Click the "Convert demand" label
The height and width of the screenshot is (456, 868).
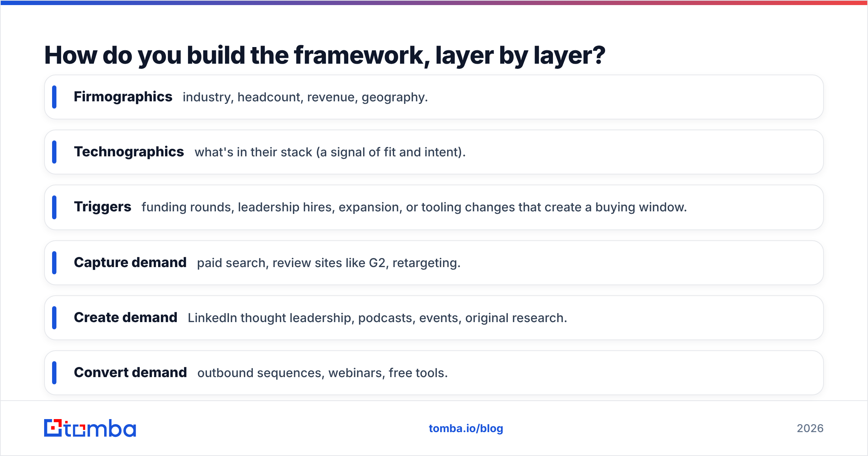tap(130, 373)
